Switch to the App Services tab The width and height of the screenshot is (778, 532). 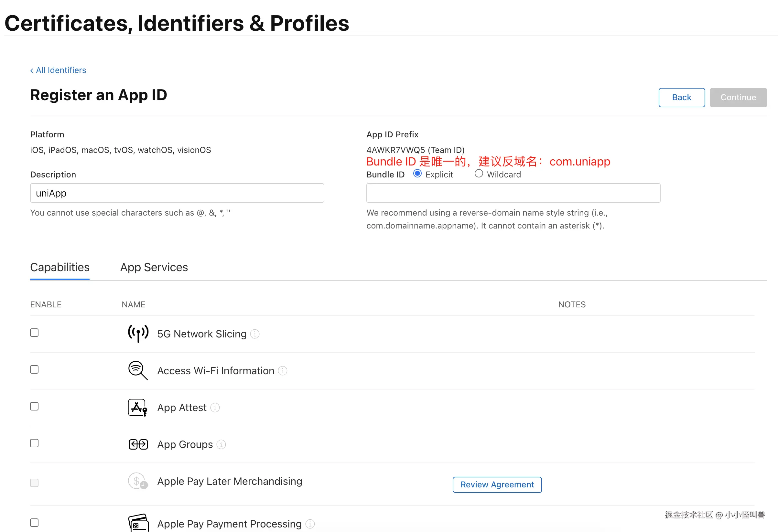tap(154, 267)
